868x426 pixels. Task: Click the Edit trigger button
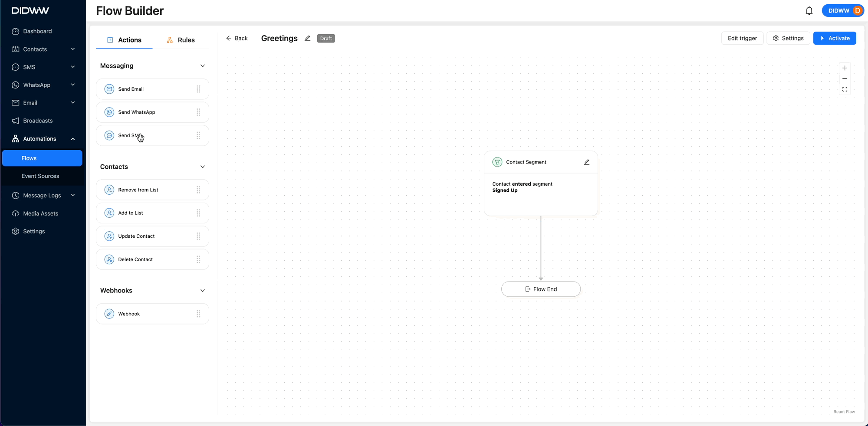(742, 38)
